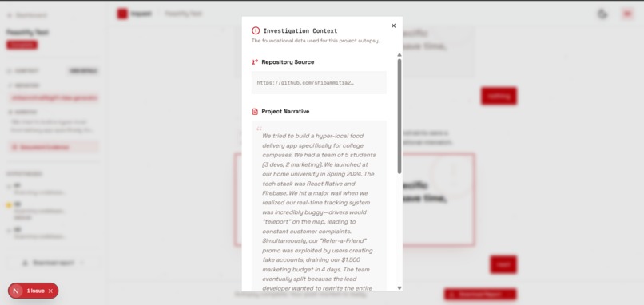Open the red user avatar menu
The image size is (644, 305).
point(627,14)
